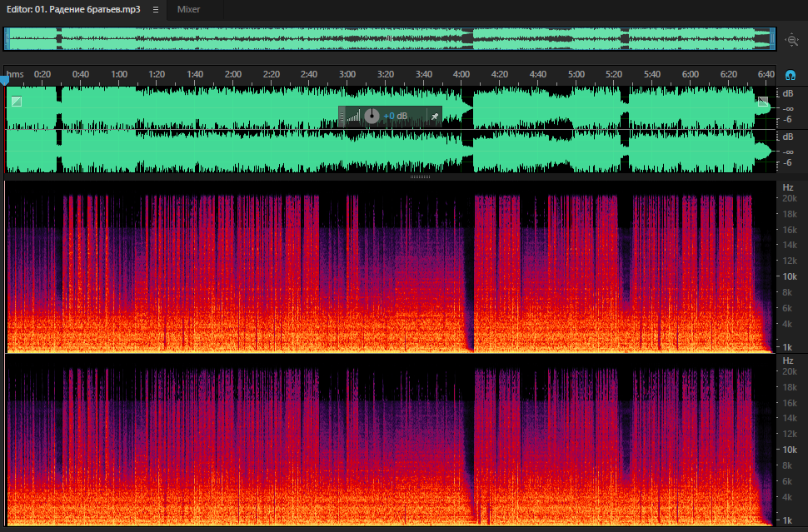
Task: Click the 0:40 mark on the ruler
Action: click(81, 74)
